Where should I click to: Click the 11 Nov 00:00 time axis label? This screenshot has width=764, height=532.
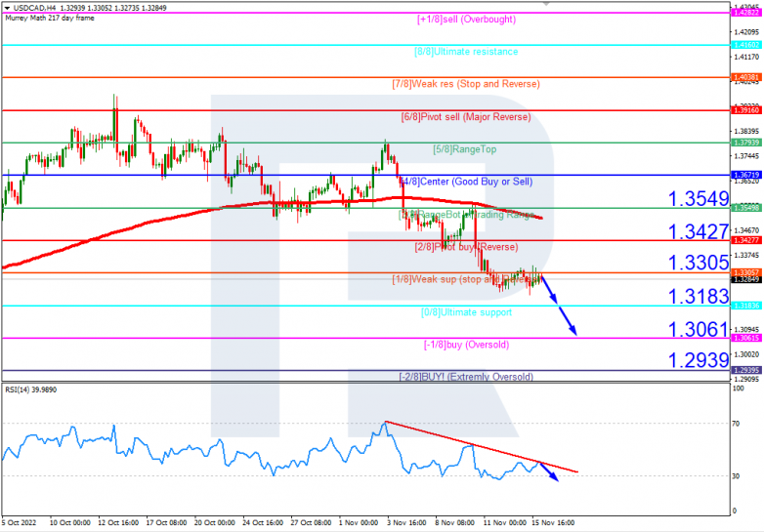pos(505,523)
